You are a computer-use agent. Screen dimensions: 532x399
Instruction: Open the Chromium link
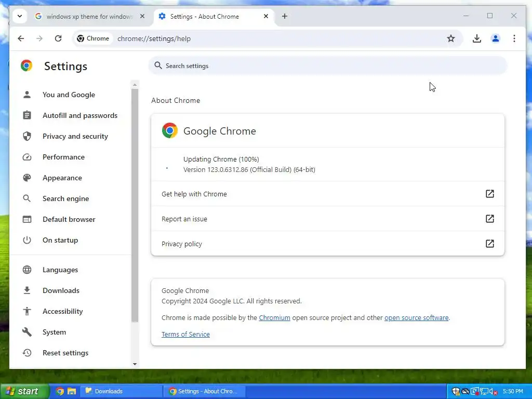click(274, 318)
